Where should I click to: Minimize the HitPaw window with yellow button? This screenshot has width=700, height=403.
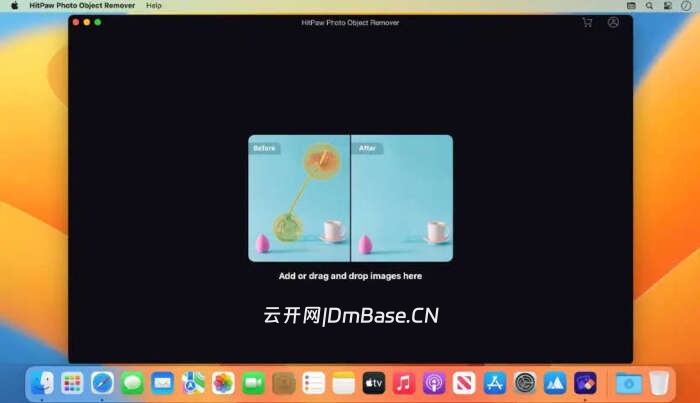(x=87, y=22)
